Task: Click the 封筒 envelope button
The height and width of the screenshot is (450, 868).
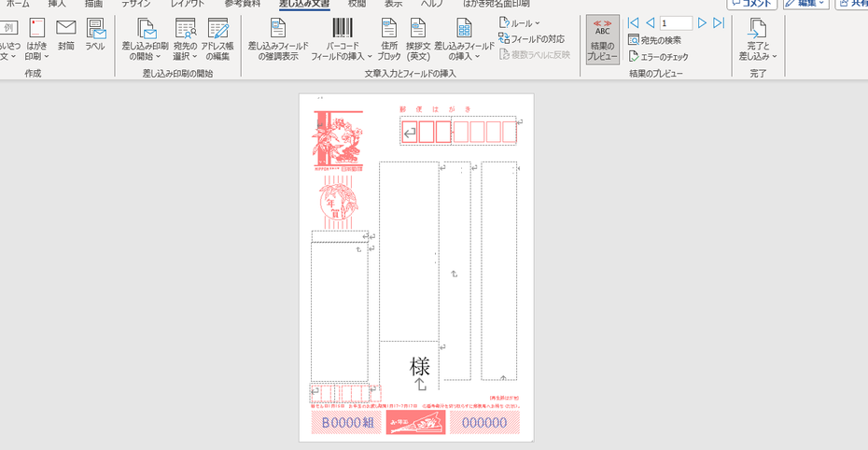Action: pyautogui.click(x=66, y=35)
